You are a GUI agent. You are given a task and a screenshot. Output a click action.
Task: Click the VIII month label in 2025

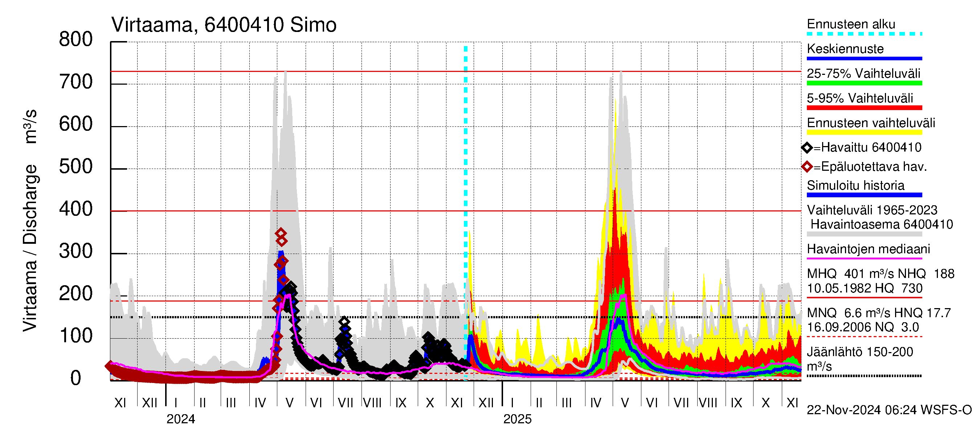pos(708,403)
